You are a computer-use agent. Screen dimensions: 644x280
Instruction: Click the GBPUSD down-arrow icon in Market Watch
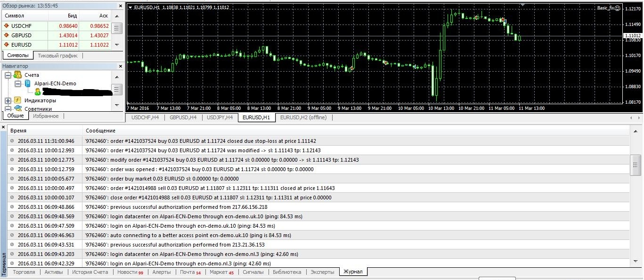coord(7,35)
